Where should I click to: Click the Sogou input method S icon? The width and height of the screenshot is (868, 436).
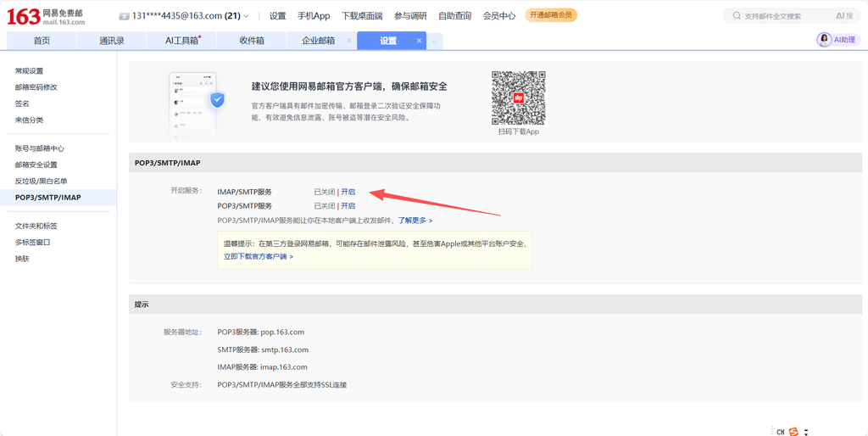coord(794,432)
